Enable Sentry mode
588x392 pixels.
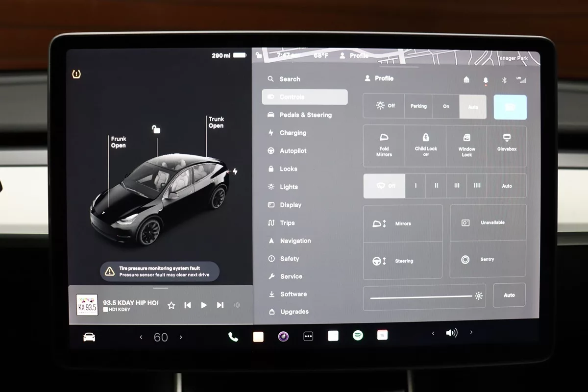coord(488,260)
